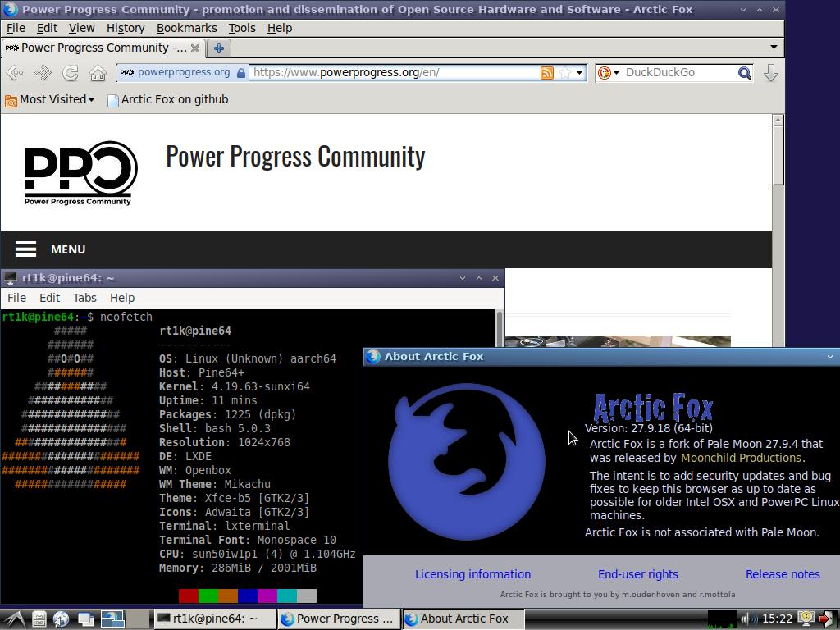Screen dimensions: 840x630
Task: Switch to rt1k@pine64 terminal taskbar button
Action: pos(214,619)
